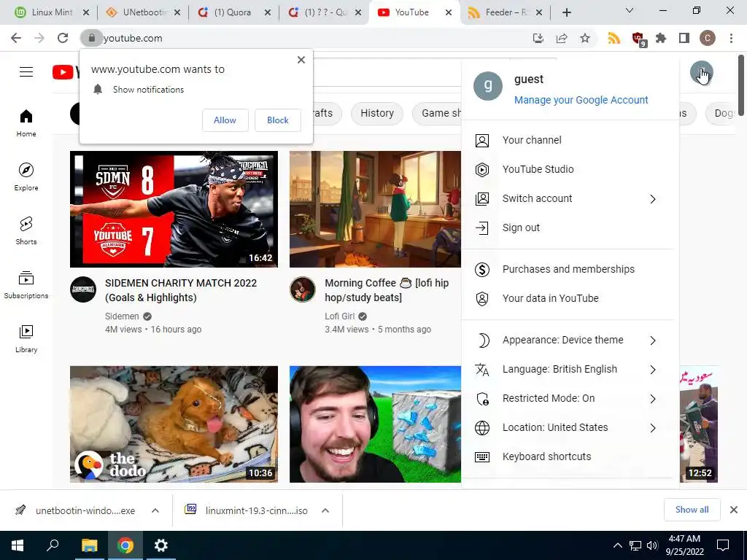Open Morning Coffee lofi video thumbnail
The width and height of the screenshot is (747, 560).
tap(376, 209)
